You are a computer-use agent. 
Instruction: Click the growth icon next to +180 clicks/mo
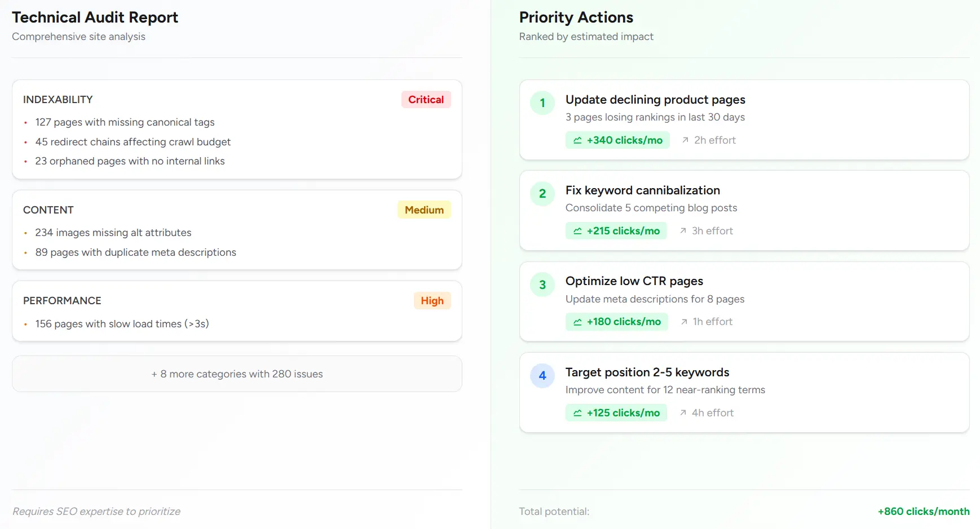pos(577,321)
